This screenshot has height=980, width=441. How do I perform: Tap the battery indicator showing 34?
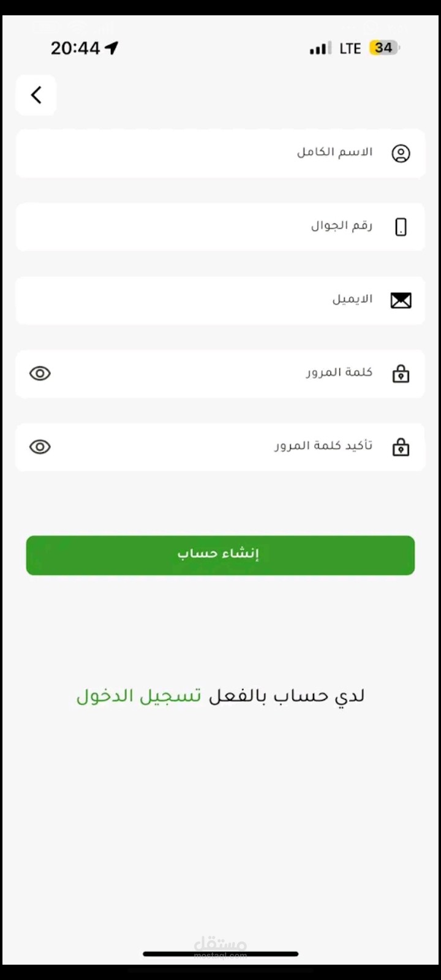[x=383, y=48]
